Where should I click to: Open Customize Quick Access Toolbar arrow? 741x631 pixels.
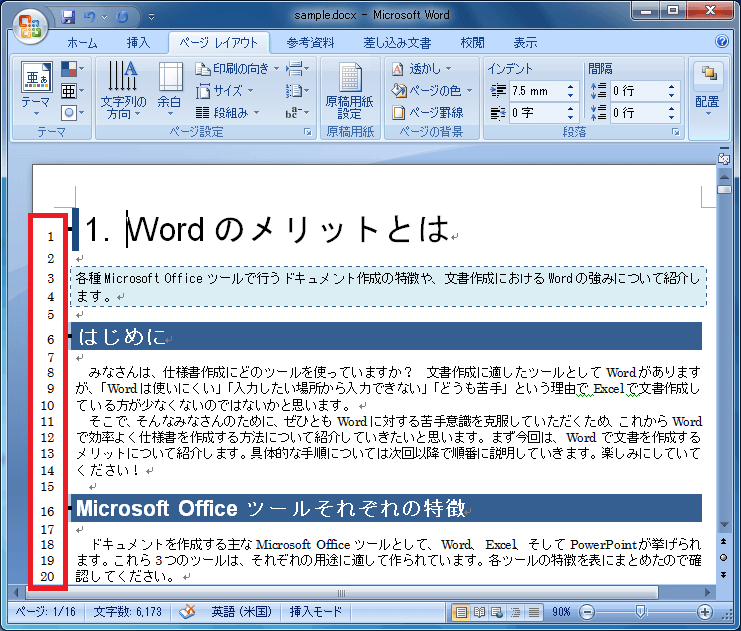(x=151, y=17)
